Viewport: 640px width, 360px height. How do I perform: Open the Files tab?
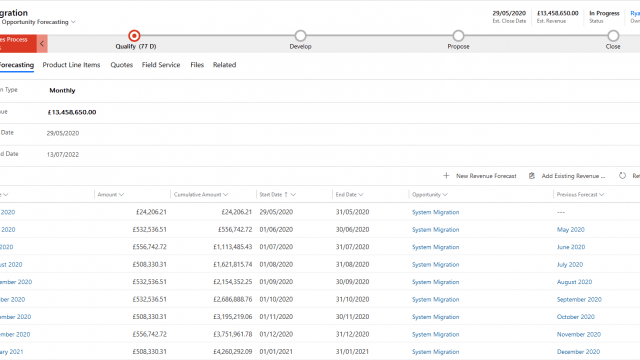197,65
